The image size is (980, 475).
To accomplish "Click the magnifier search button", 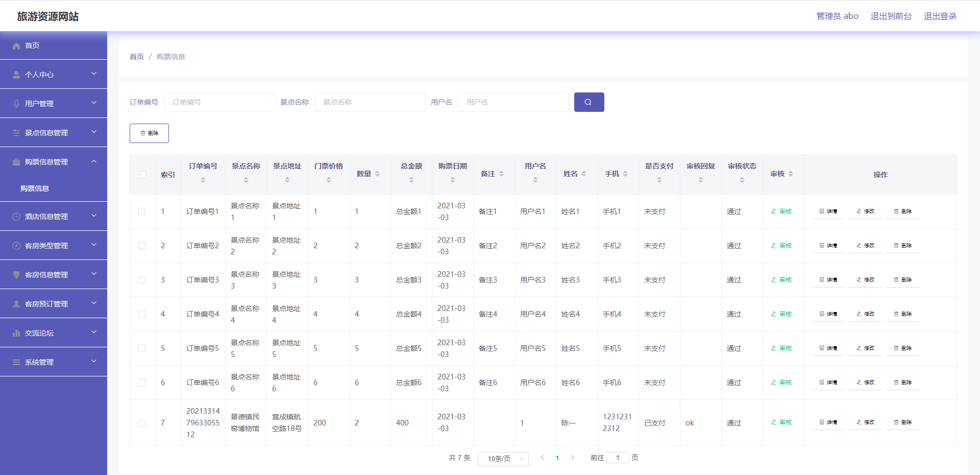I will point(589,102).
